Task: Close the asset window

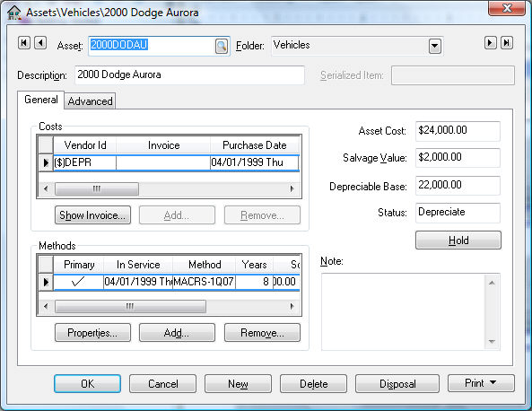Action: [x=507, y=8]
